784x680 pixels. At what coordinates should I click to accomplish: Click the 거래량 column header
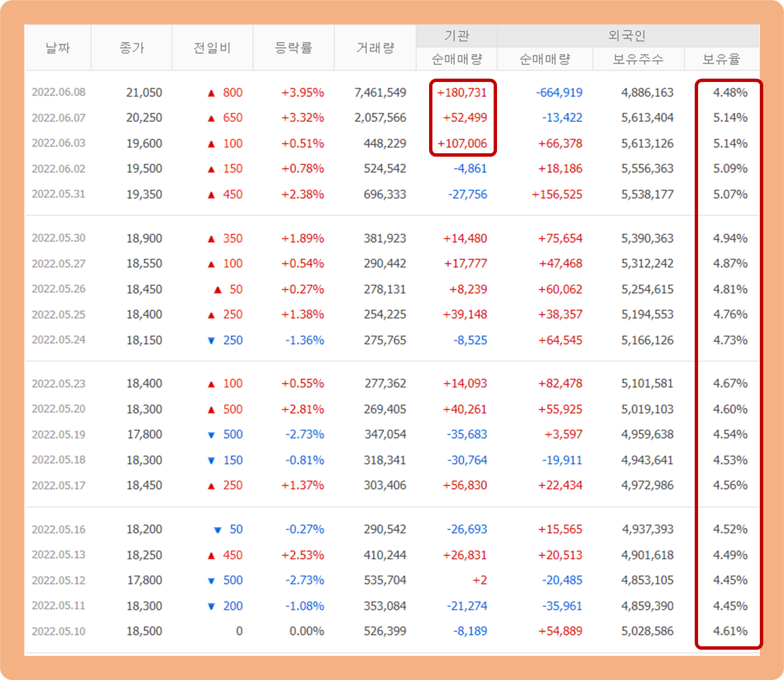point(375,48)
